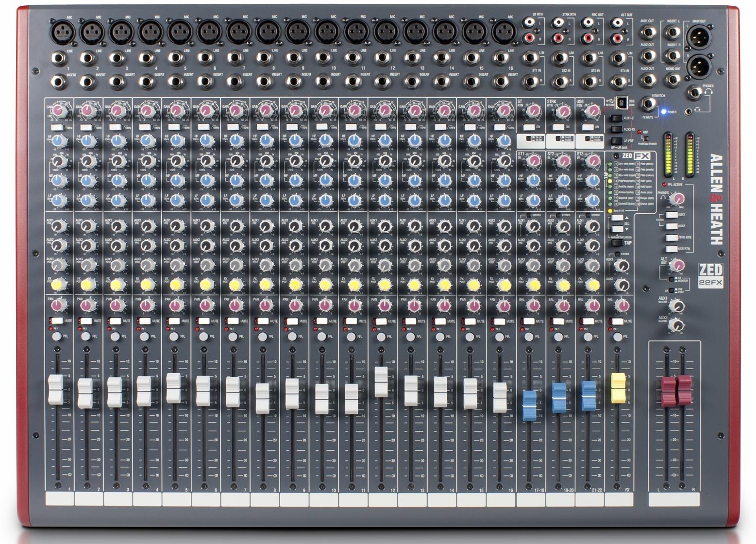The height and width of the screenshot is (544, 756).
Task: Click the AUX1 MASTER knob
Action: tap(677, 306)
